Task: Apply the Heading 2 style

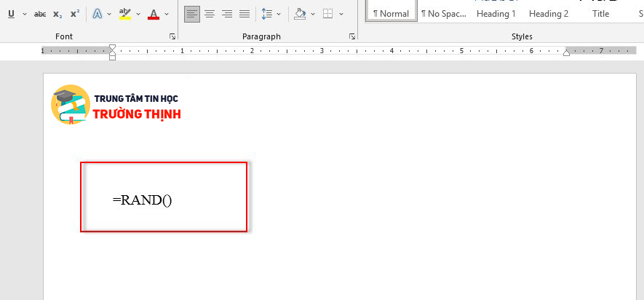Action: click(x=548, y=14)
